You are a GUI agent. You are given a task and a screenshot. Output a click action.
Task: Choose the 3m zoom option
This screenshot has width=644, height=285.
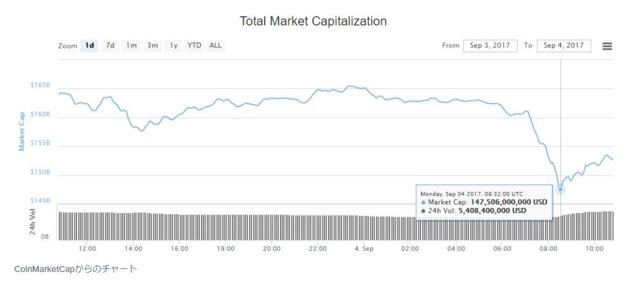pyautogui.click(x=152, y=46)
